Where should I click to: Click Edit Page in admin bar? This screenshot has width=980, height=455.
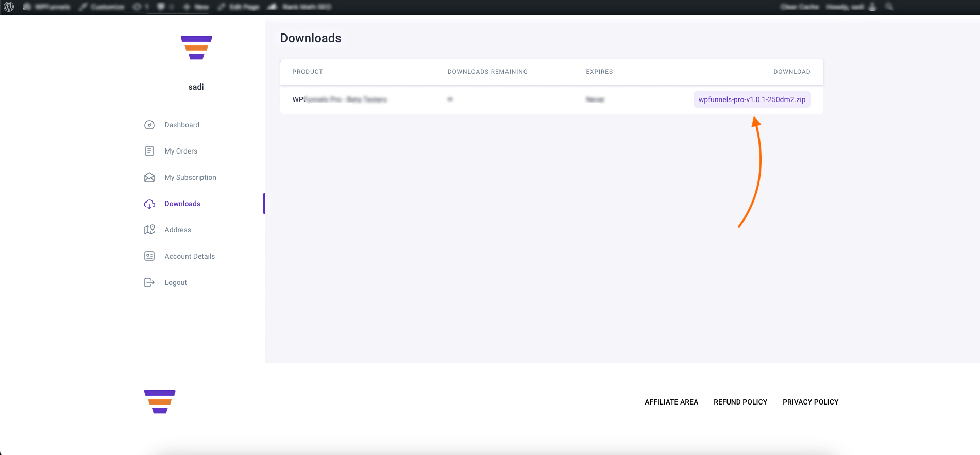[239, 7]
